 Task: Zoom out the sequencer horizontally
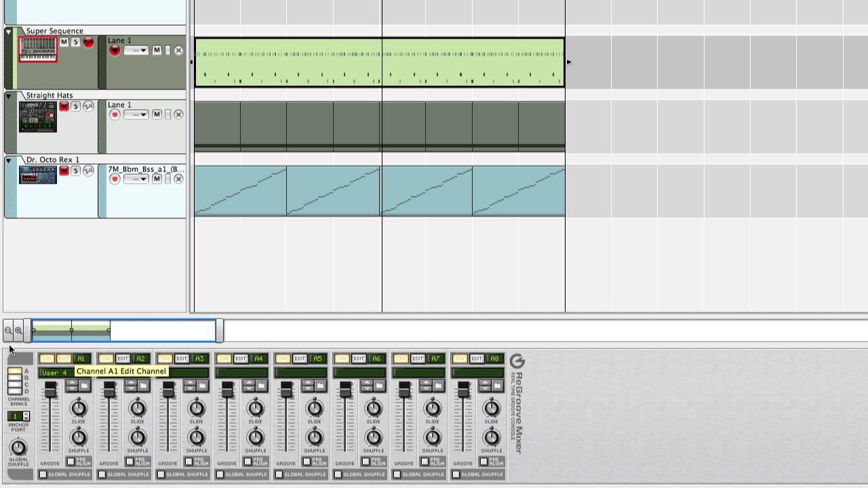coord(8,331)
